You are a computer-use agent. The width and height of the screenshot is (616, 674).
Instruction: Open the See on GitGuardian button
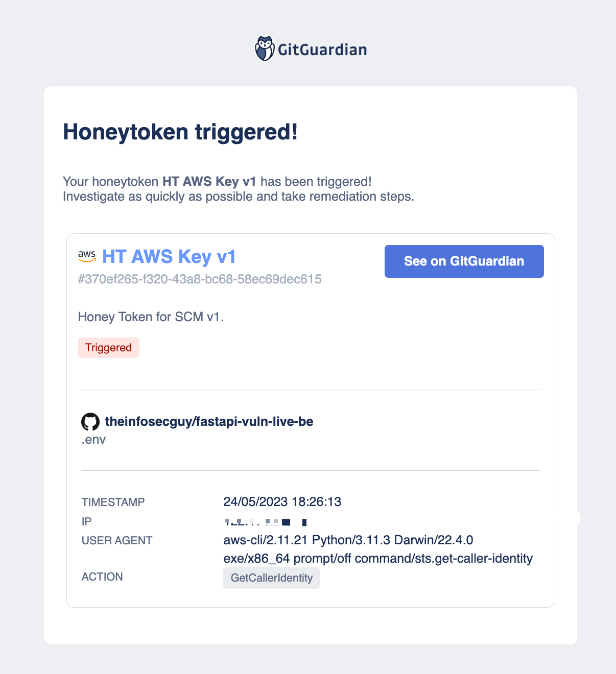[x=464, y=261]
